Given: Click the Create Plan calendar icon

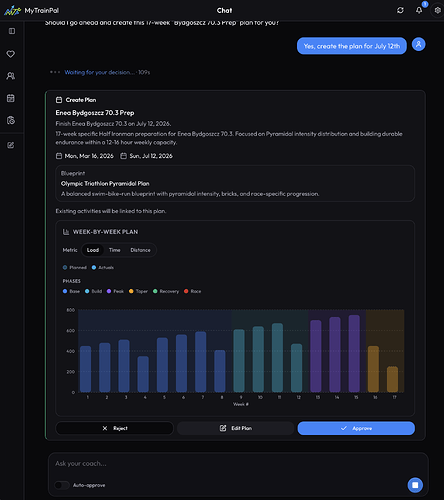Looking at the screenshot, I should coord(59,100).
